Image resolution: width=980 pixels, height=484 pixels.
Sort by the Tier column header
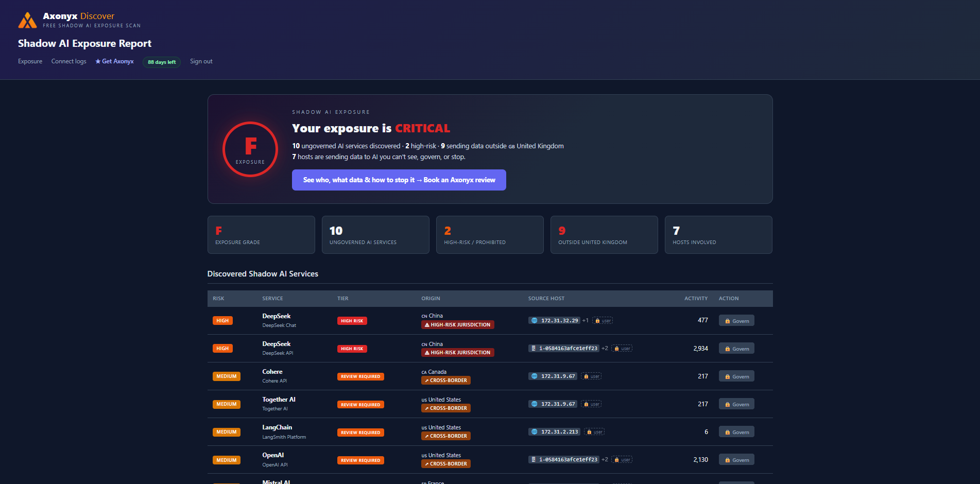(343, 298)
